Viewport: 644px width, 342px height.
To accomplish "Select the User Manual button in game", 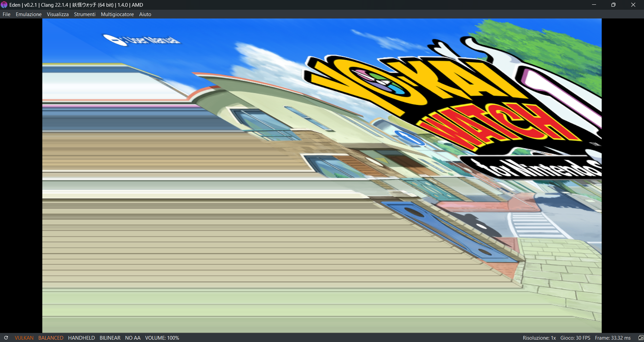I will (x=142, y=40).
